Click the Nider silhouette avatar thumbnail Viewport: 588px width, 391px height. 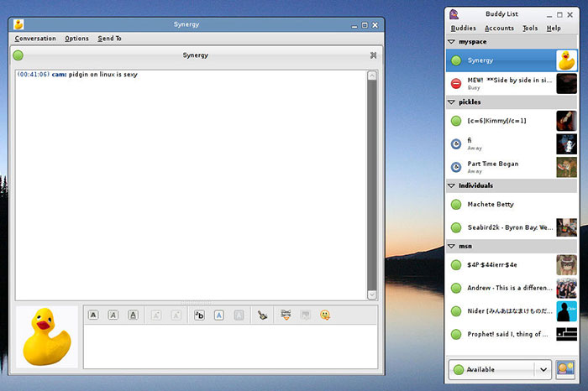(567, 311)
